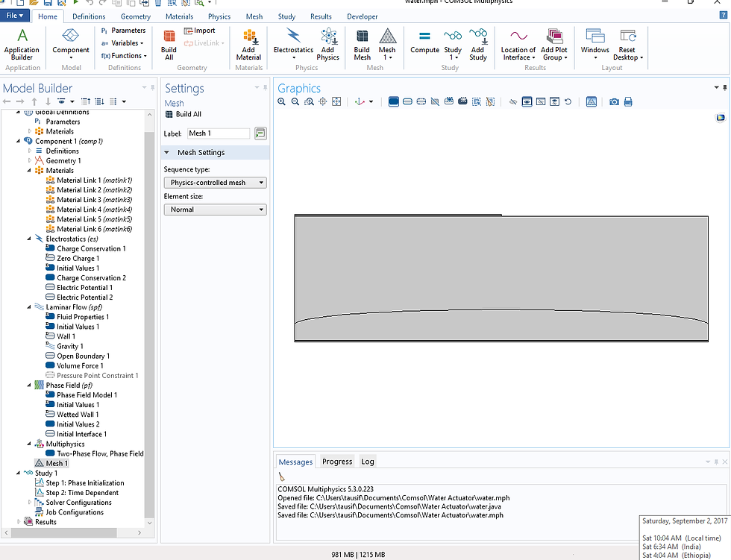
Task: Switch to the Physics ribbon tab
Action: click(219, 16)
